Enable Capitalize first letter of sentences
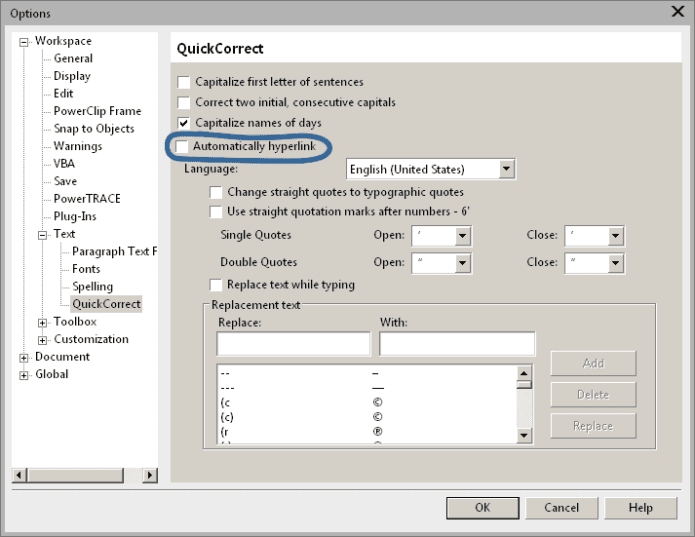 tap(183, 82)
